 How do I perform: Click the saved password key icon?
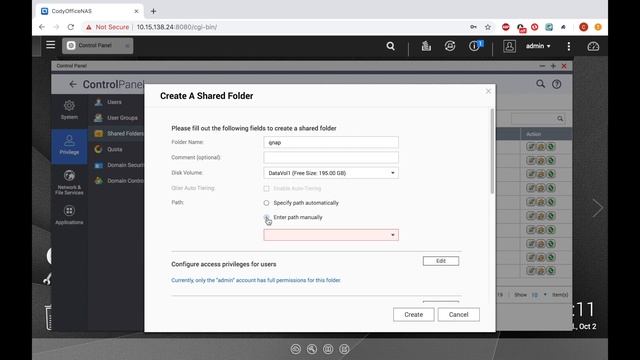coord(473,27)
